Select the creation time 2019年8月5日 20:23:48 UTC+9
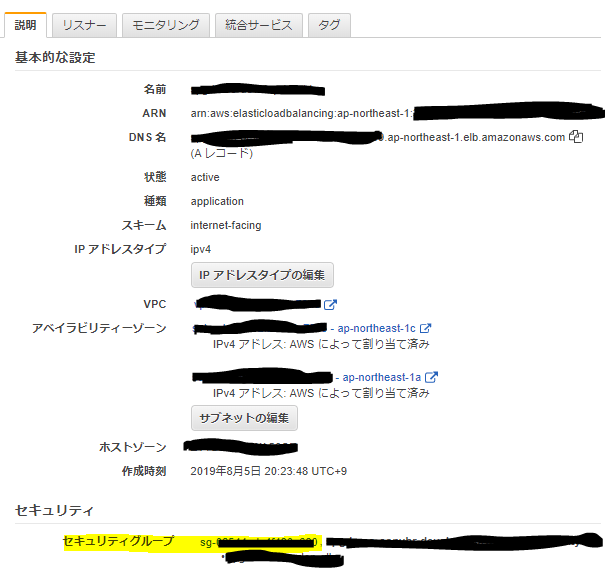Image resolution: width=605 pixels, height=574 pixels. point(269,471)
